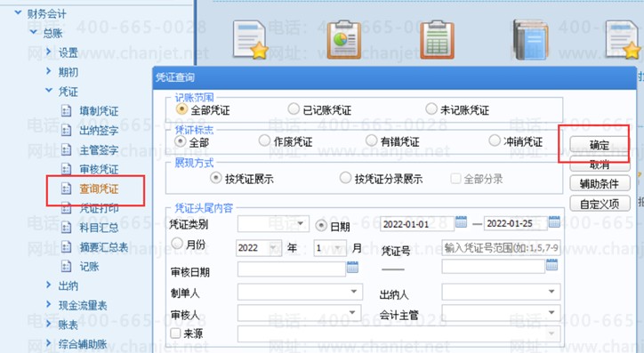
Task: Click calendar icon next to 2022-01-25
Action: click(554, 222)
